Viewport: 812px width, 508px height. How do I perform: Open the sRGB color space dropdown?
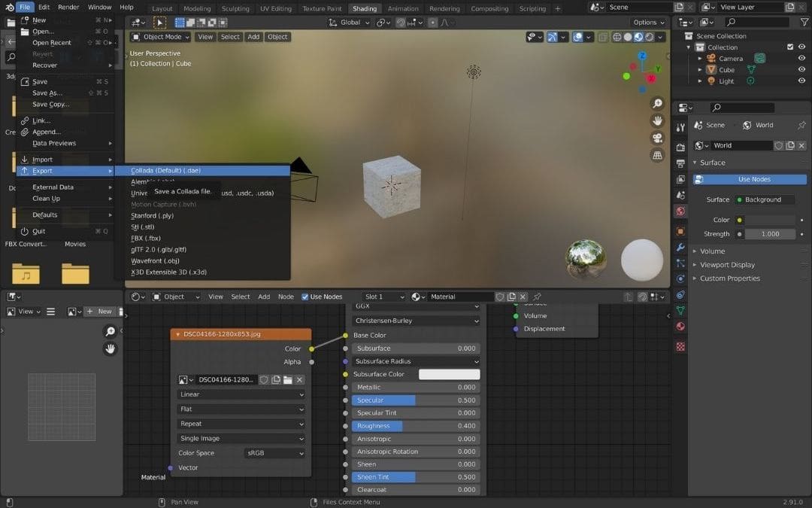click(275, 453)
